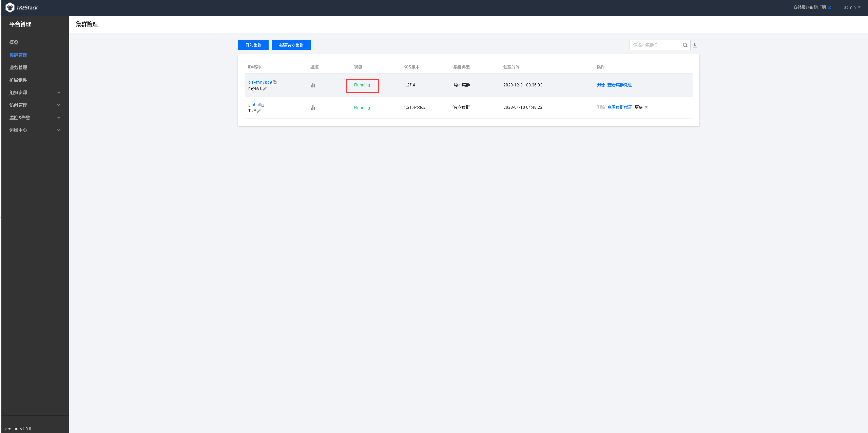Click Running status of my-k8s cluster
The width and height of the screenshot is (868, 433).
click(x=362, y=85)
